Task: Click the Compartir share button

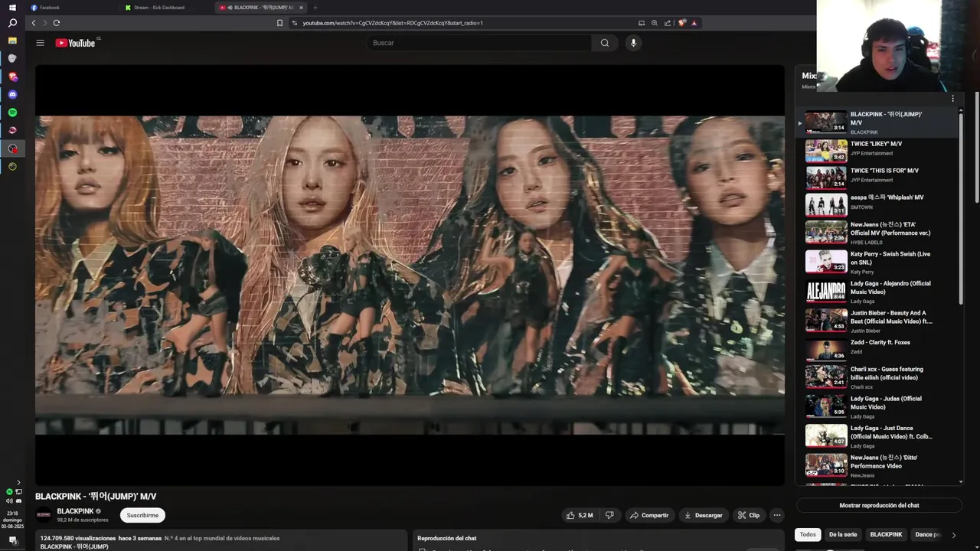Action: 649,515
